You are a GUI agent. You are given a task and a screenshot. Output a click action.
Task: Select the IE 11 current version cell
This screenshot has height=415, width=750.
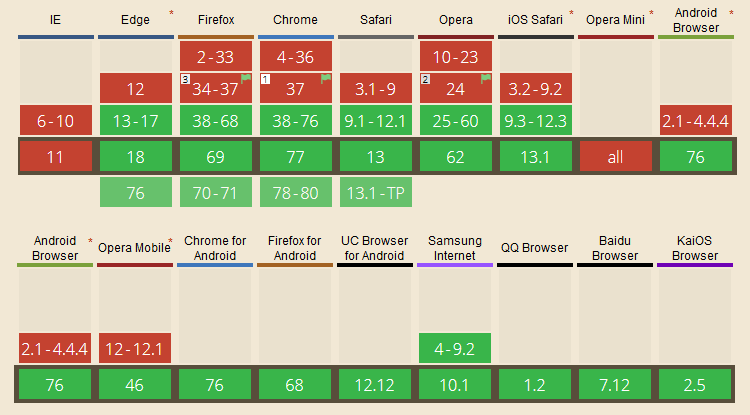(56, 157)
